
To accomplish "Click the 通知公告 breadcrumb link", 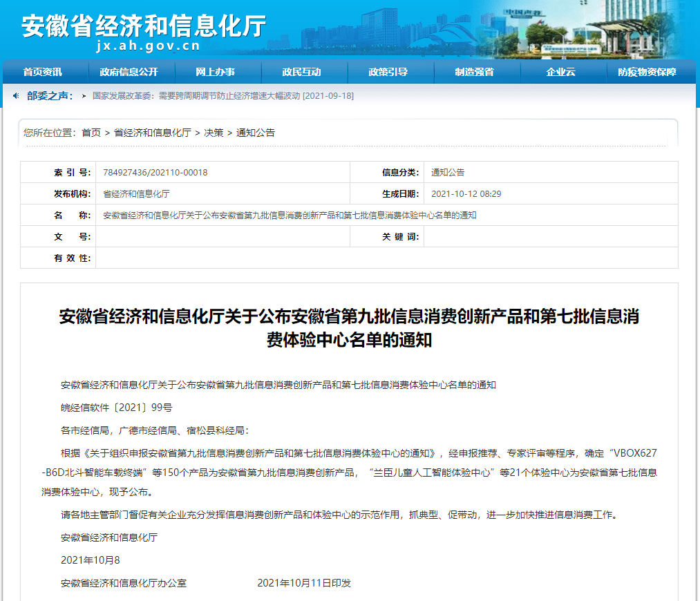I will point(256,133).
